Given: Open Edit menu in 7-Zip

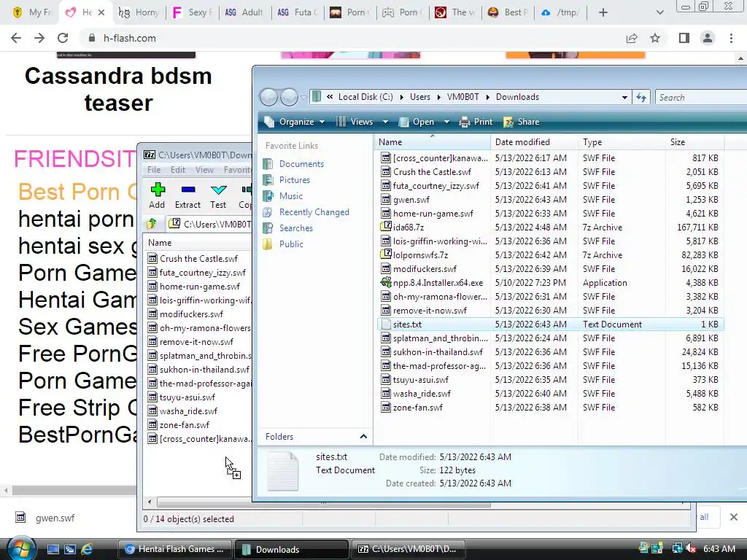Looking at the screenshot, I should point(178,169).
